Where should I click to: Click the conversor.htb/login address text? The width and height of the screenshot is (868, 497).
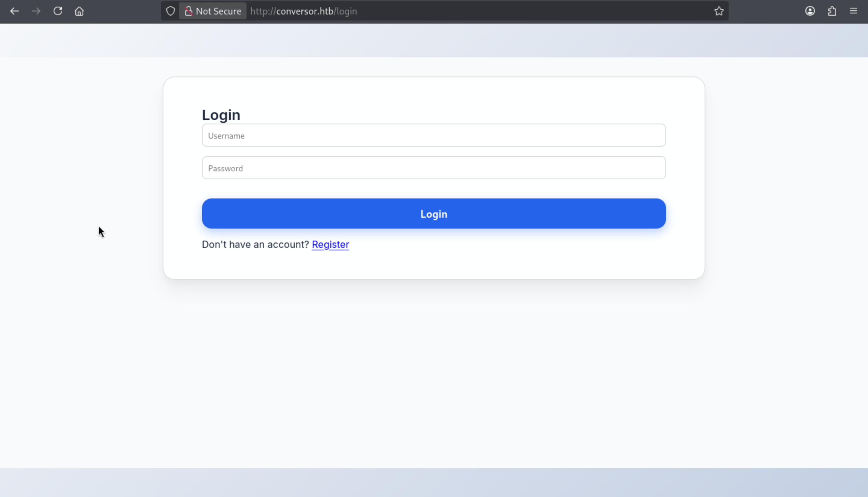(303, 11)
